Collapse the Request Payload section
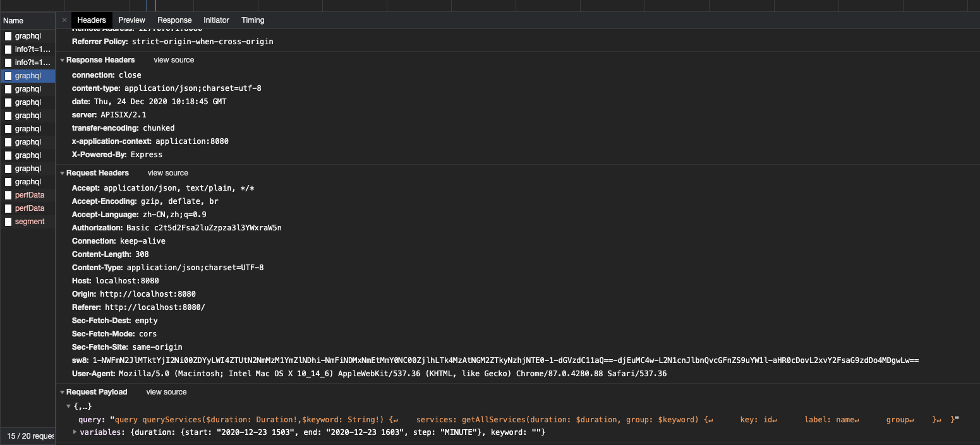The width and height of the screenshot is (980, 445). 63,392
